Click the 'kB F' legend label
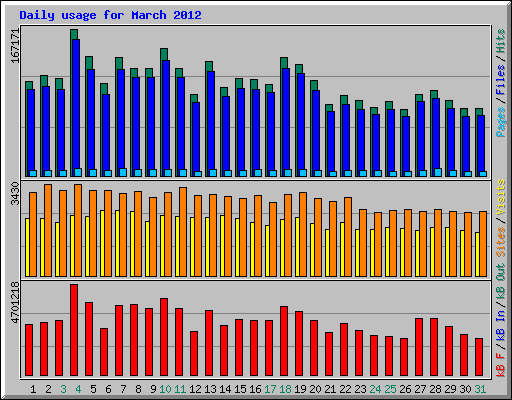Image resolution: width=512 pixels, height=400 pixels. click(501, 364)
